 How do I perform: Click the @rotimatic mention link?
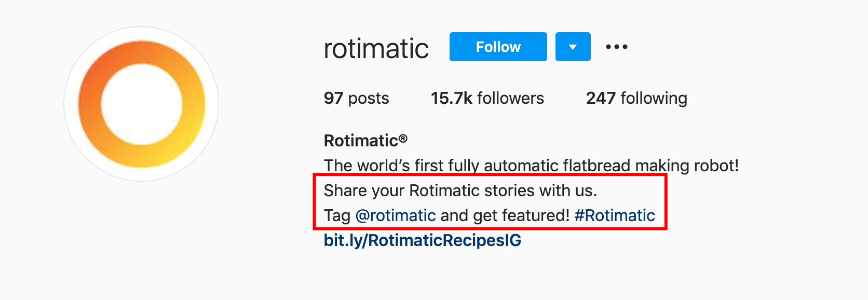coord(396,215)
